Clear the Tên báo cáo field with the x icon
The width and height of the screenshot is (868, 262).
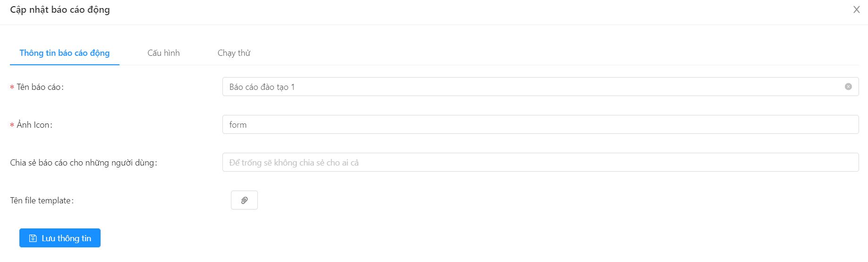[x=848, y=87]
